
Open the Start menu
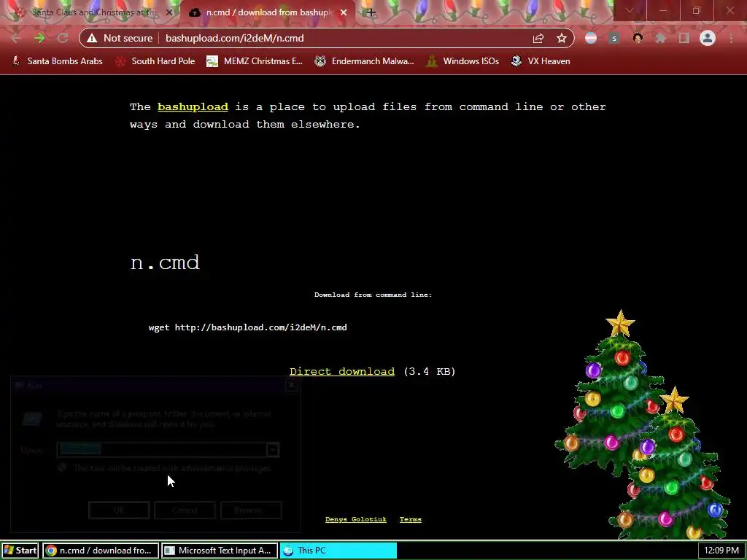tap(20, 551)
